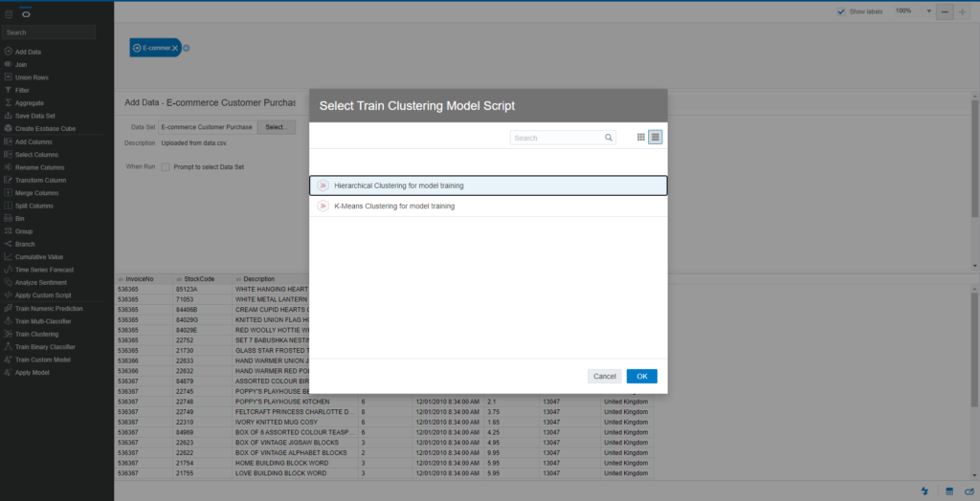Viewport: 980px width, 501px height.
Task: Click the E-commerce Customer Purchase data set field
Action: click(208, 127)
